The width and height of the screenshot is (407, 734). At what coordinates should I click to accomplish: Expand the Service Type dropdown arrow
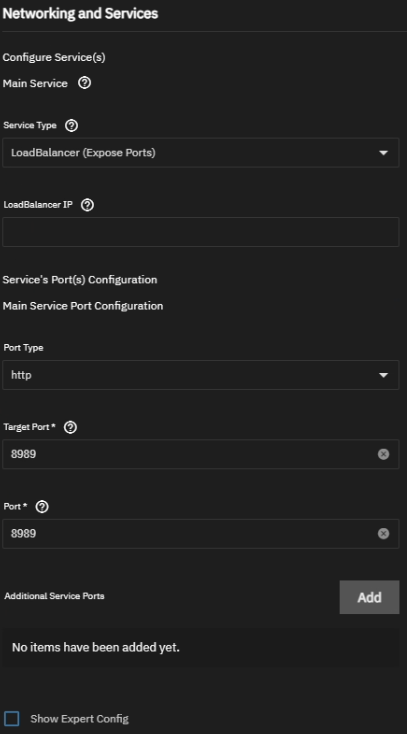(383, 153)
